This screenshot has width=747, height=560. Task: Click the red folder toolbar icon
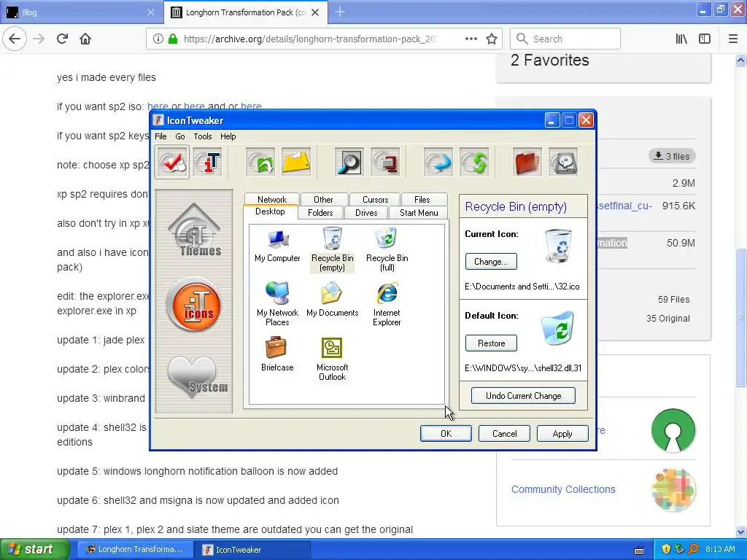(527, 163)
